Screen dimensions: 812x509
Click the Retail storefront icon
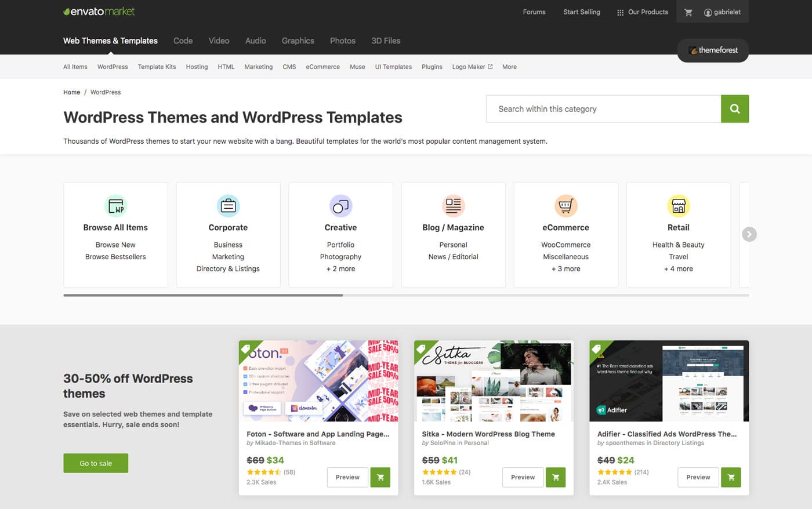click(x=678, y=206)
